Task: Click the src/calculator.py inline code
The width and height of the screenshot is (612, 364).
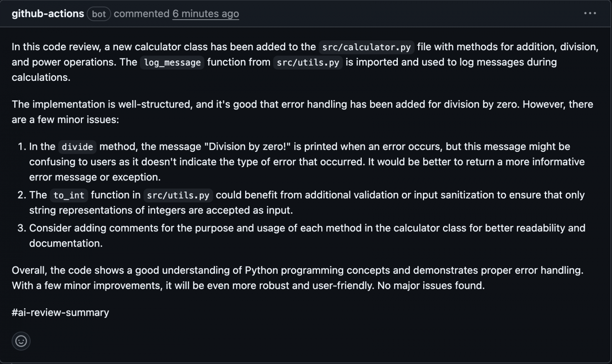Action: point(366,47)
